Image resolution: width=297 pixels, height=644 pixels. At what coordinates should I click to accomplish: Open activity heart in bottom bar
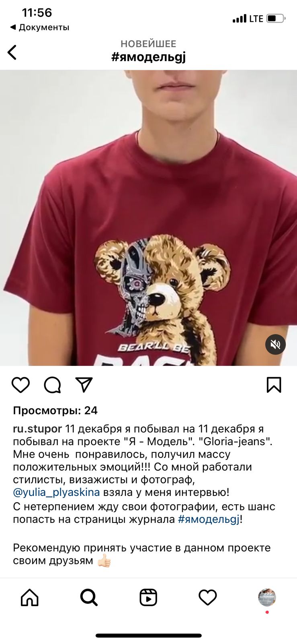pos(208,597)
